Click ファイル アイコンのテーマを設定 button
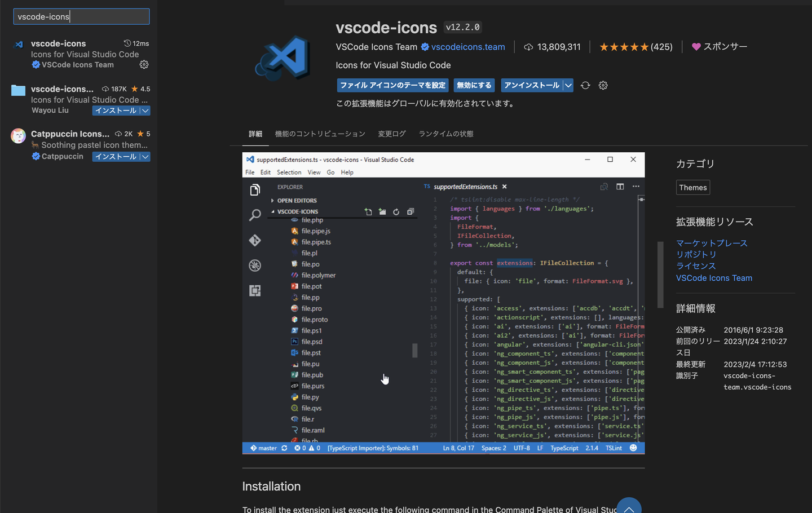 point(392,85)
